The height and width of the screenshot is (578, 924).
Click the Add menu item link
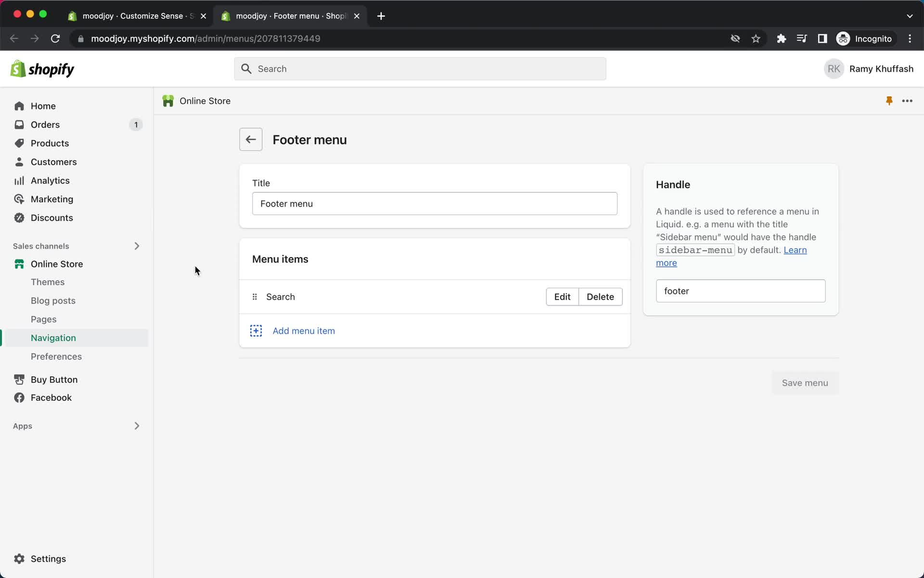point(303,330)
